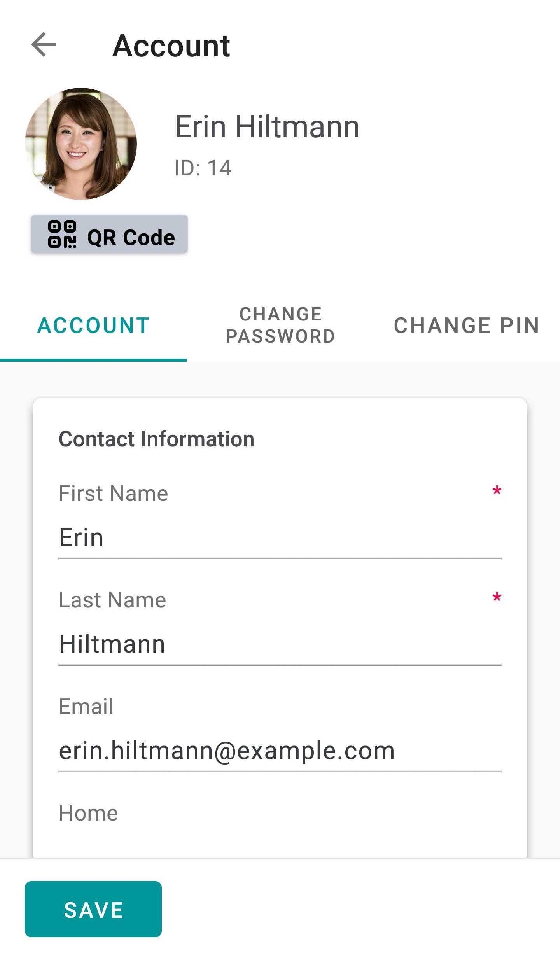560x959 pixels.
Task: Click the email field erin.hiltmann@example.com
Action: [280, 751]
